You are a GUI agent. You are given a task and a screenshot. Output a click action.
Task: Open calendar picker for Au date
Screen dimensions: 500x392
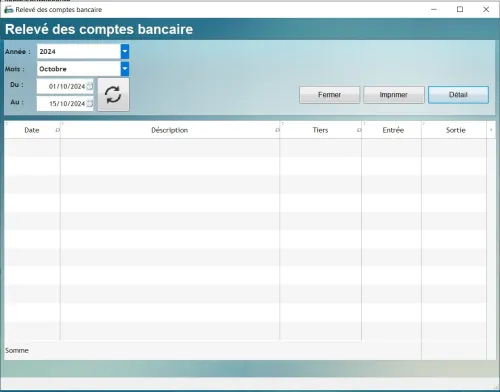tap(89, 104)
